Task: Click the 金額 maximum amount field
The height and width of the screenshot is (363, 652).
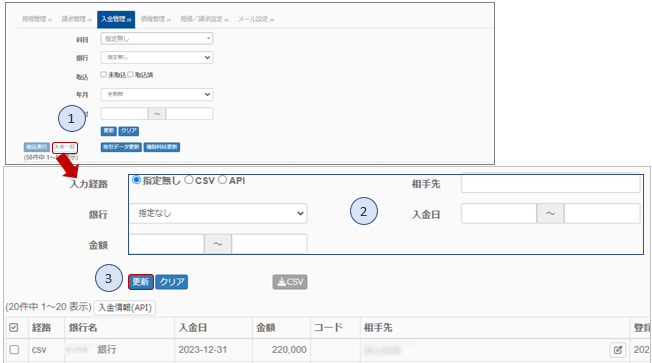Action: [269, 244]
